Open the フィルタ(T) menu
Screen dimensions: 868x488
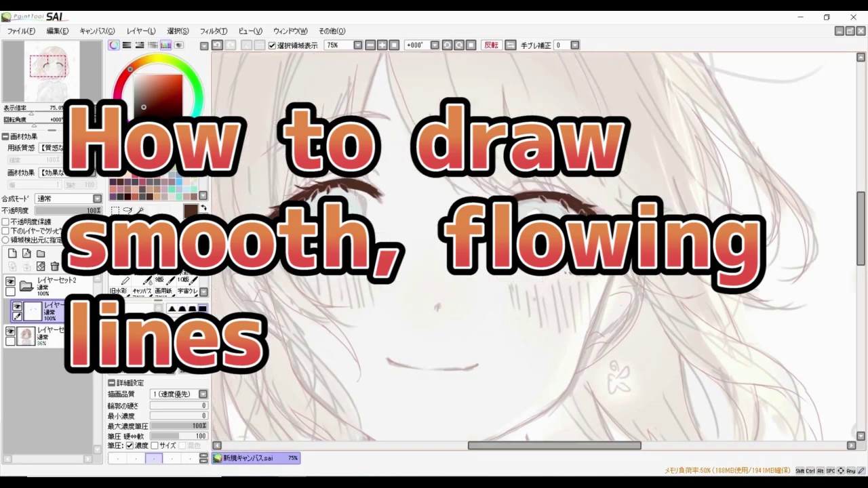click(214, 31)
